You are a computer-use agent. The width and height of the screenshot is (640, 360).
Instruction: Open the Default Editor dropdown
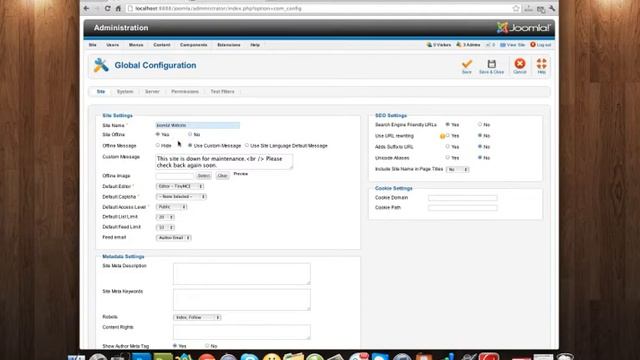tap(180, 186)
